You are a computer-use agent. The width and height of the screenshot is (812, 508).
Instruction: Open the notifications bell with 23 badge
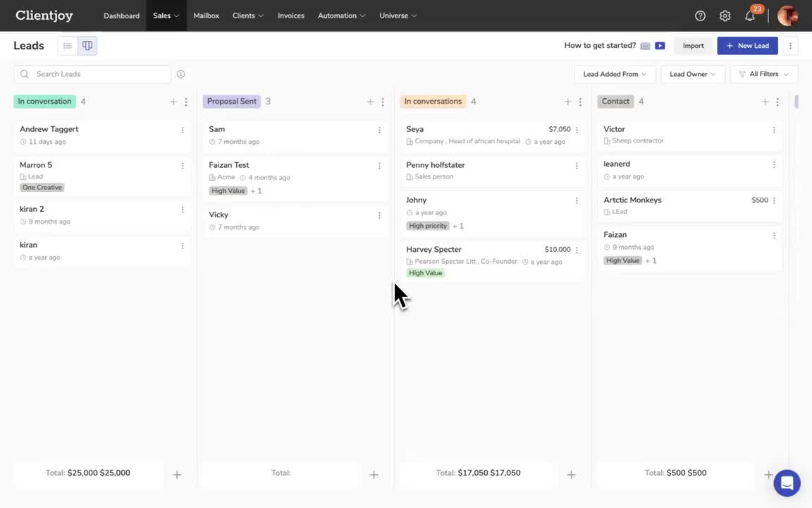tap(749, 16)
